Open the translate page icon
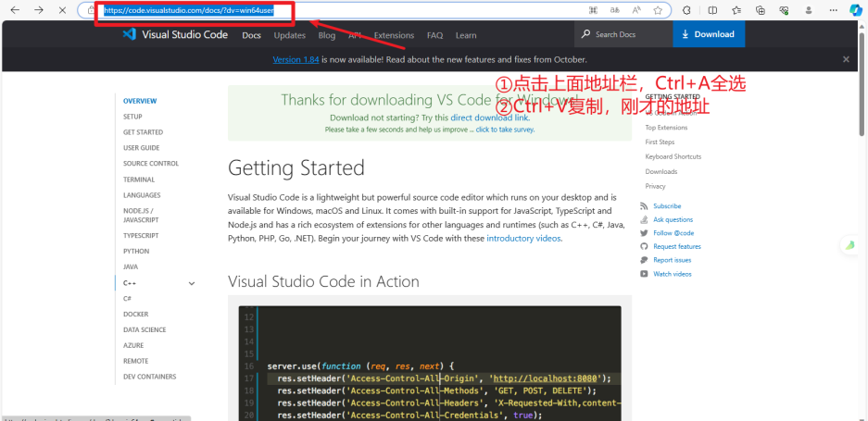The image size is (868, 421). coord(614,10)
